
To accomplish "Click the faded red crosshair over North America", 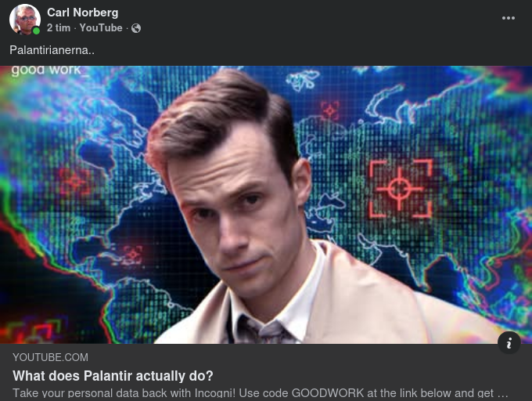I will point(75,182).
